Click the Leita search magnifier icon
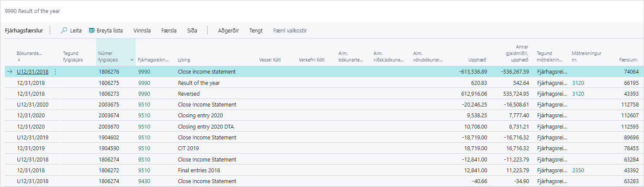Screen dimensions: 644x187 64,31
